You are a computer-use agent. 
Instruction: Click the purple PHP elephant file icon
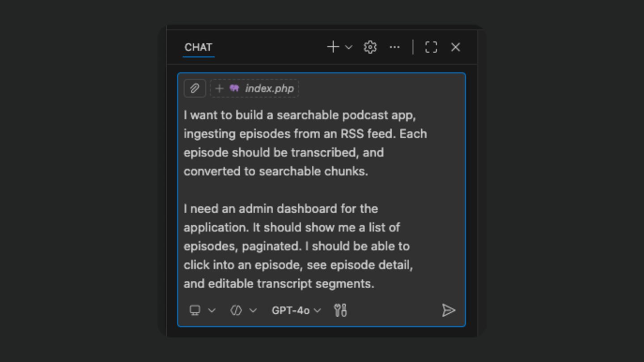(x=234, y=88)
